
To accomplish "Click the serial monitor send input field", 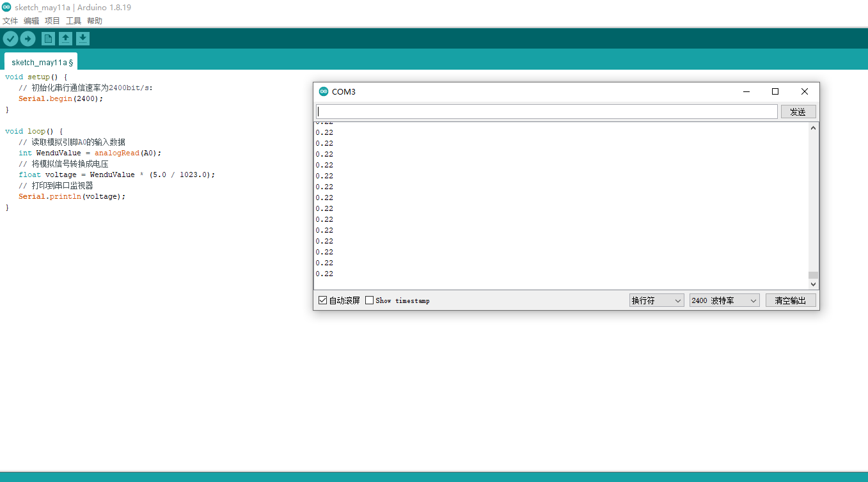I will [547, 112].
